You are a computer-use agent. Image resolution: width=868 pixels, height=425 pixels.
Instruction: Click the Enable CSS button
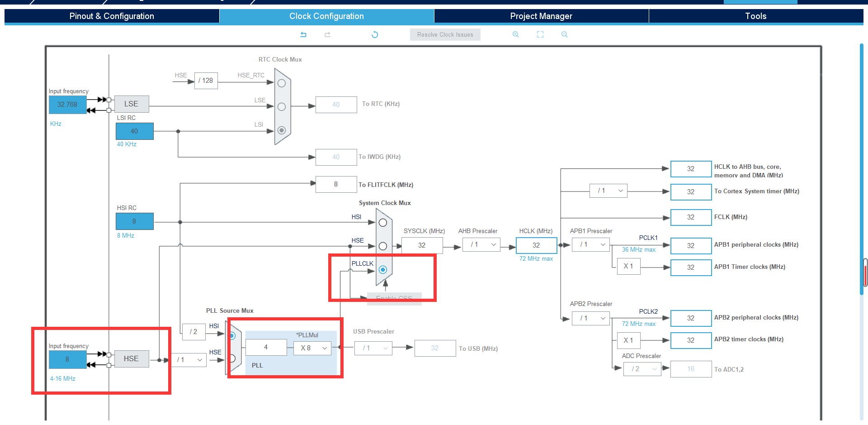[x=394, y=299]
